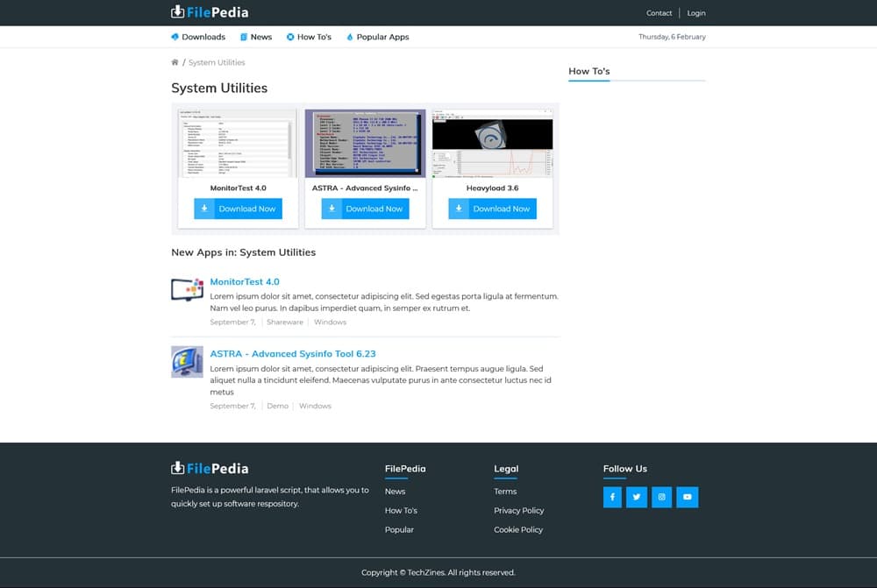877x588 pixels.
Task: Go to the News menu item
Action: pos(256,37)
